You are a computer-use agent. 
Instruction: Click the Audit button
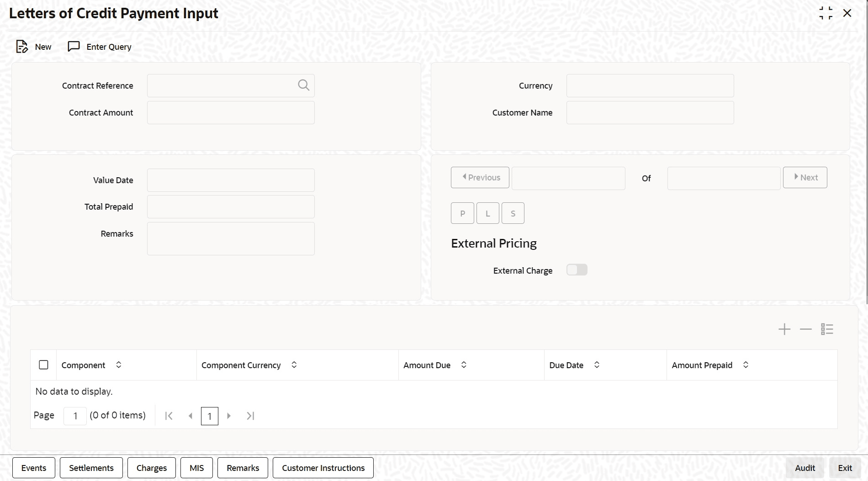click(x=805, y=468)
